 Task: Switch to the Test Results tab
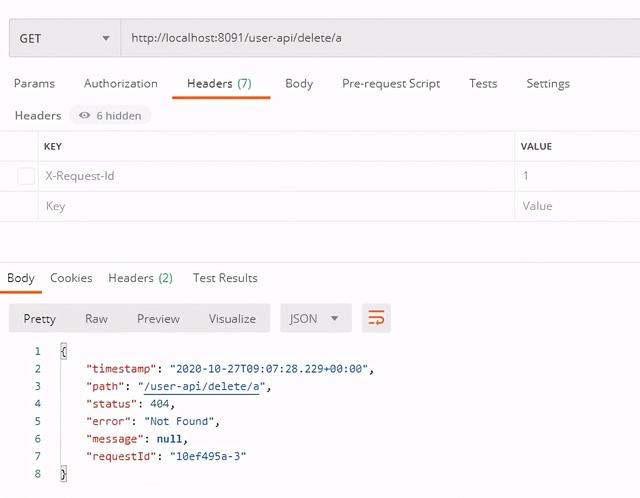(225, 278)
